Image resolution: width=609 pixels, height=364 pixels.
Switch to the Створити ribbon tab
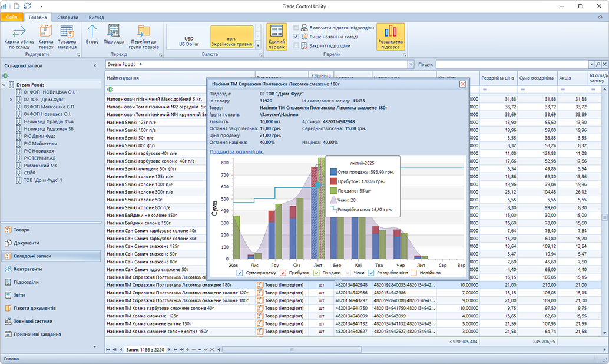tap(68, 18)
